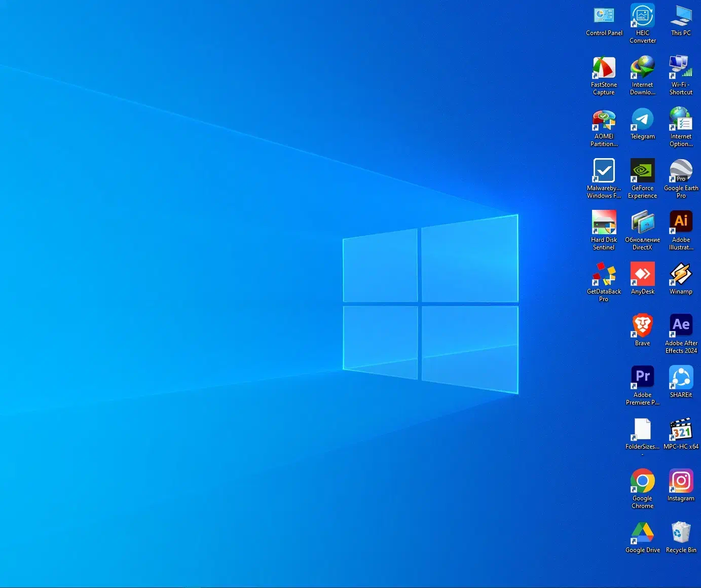Select the GeForce Experience icon
Screen dimensions: 701x588
pos(642,172)
